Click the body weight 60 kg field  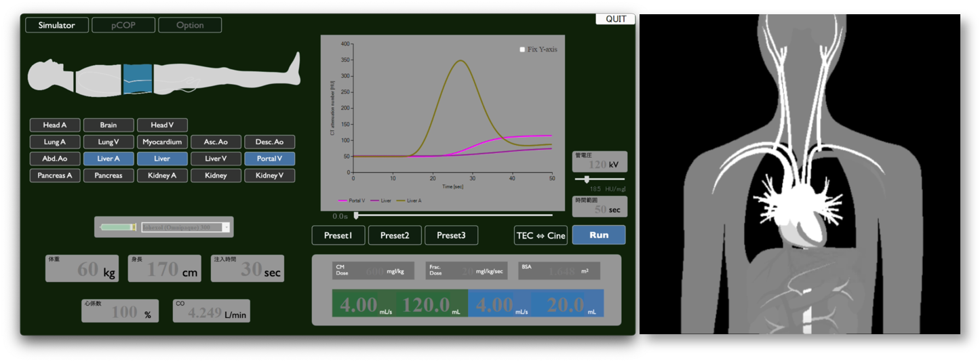(82, 269)
